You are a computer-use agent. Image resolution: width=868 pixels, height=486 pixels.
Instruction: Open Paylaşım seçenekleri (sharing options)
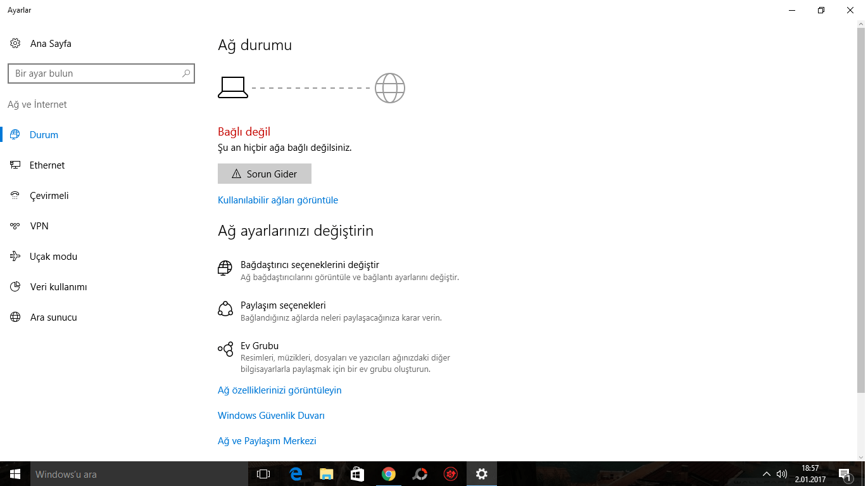(282, 305)
